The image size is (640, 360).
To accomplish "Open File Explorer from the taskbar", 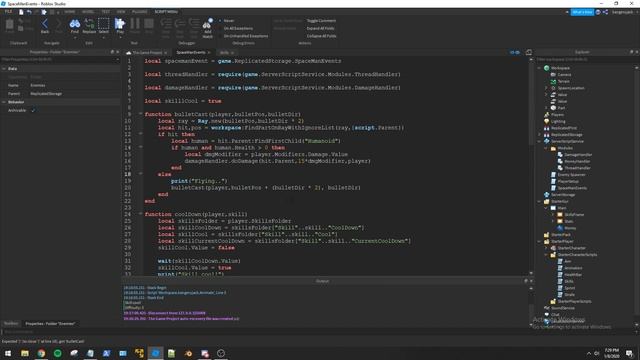I will point(25,353).
